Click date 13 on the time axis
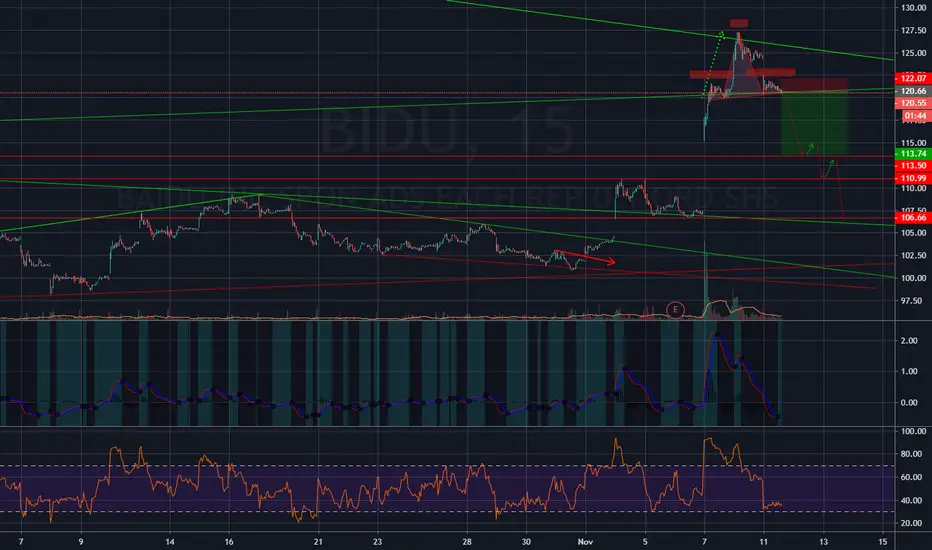 click(823, 542)
